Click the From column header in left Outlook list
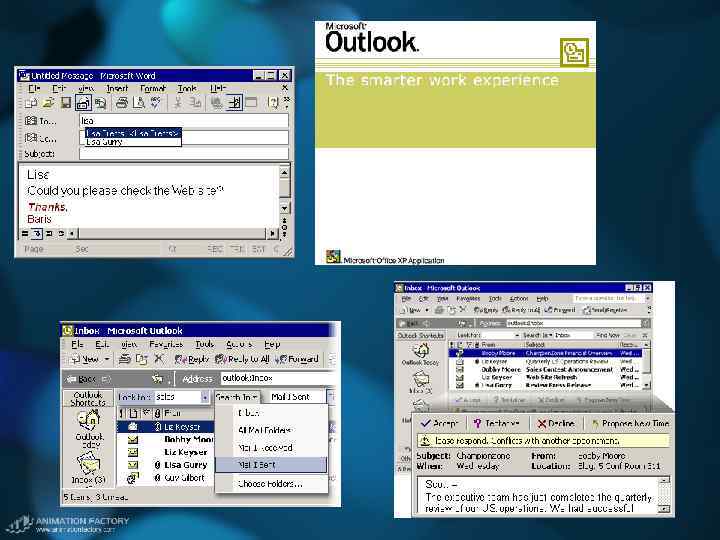The width and height of the screenshot is (720, 540). pos(188,413)
